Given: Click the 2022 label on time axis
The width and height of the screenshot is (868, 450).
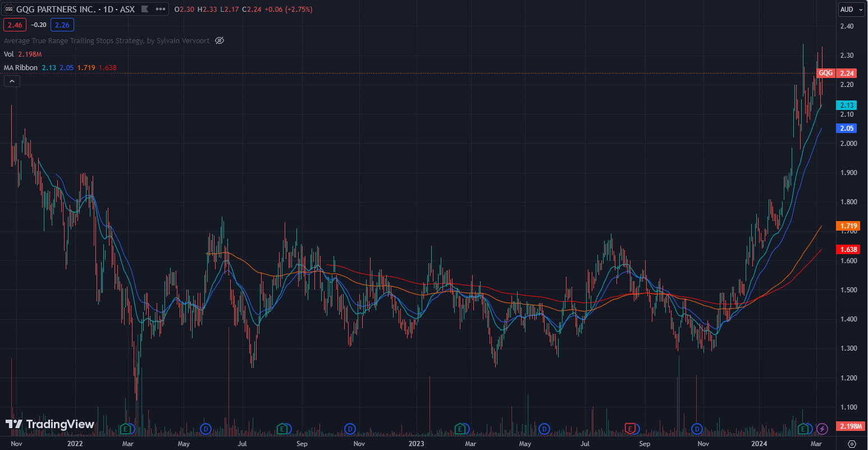Looking at the screenshot, I should [75, 444].
